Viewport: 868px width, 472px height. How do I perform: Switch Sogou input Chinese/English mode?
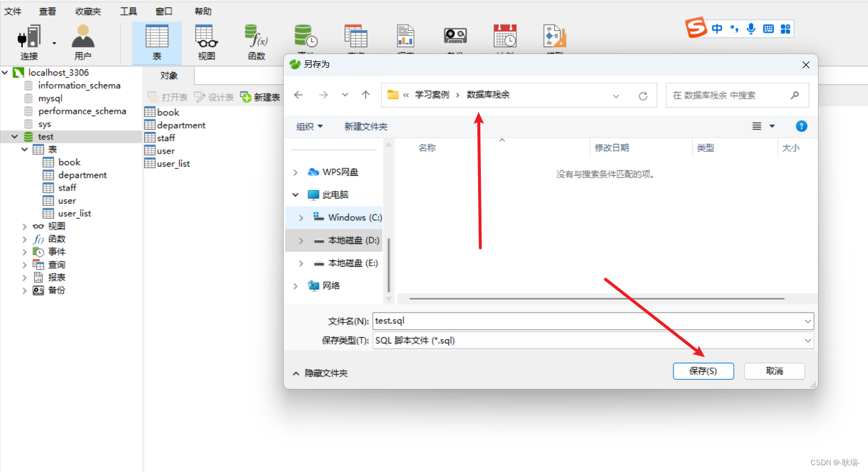717,28
